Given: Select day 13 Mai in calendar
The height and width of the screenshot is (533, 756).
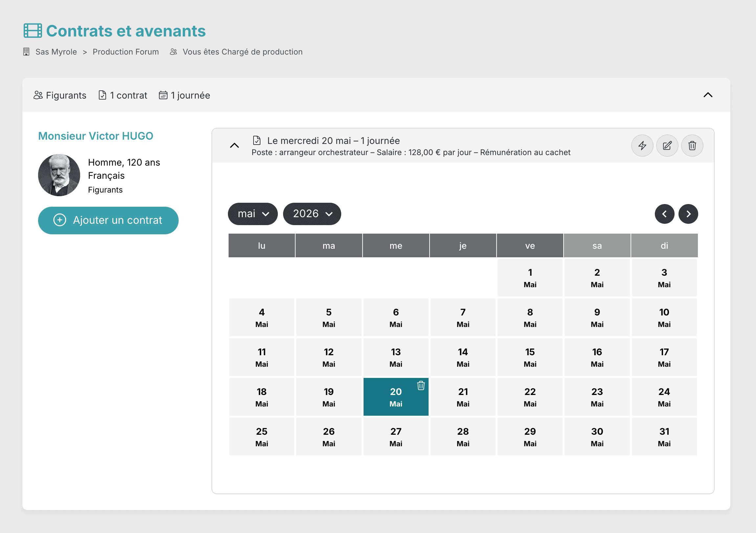Looking at the screenshot, I should pos(396,357).
